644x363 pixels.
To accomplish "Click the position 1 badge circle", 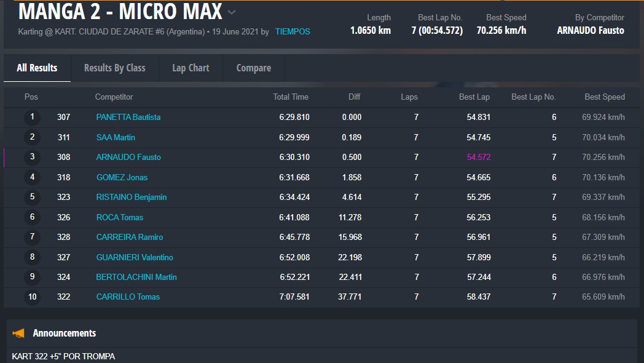I will pos(32,117).
